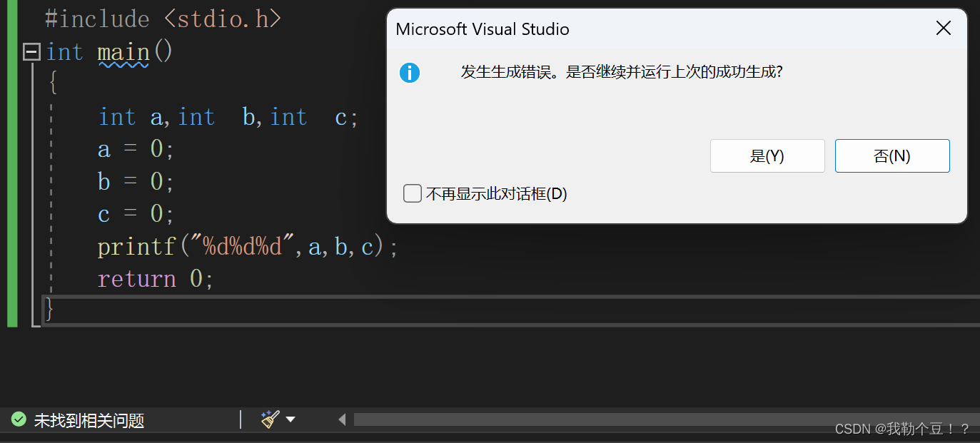980x443 pixels.
Task: Click the closing brace on the last line
Action: (49, 310)
